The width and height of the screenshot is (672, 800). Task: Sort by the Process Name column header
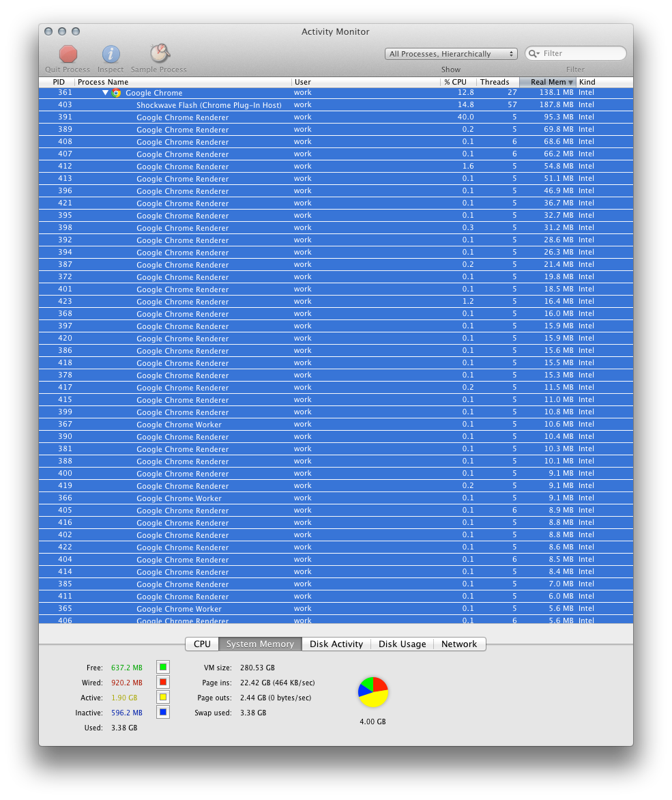click(183, 82)
